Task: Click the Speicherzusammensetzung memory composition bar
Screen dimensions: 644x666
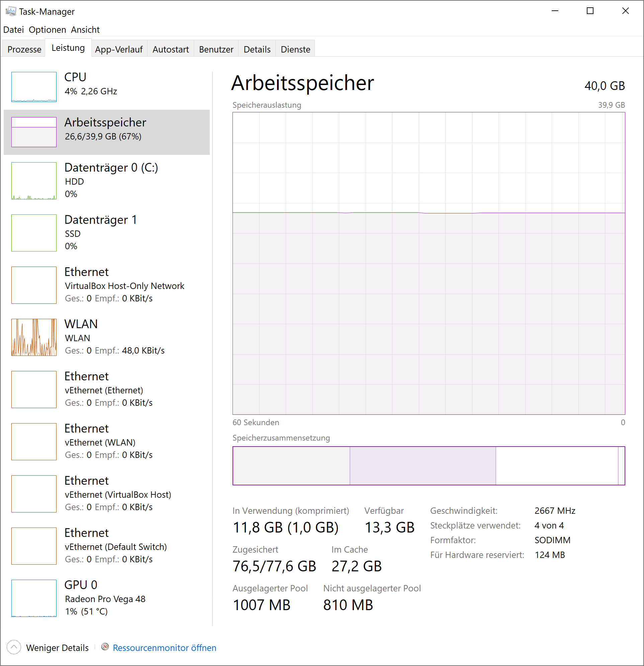Action: tap(428, 466)
